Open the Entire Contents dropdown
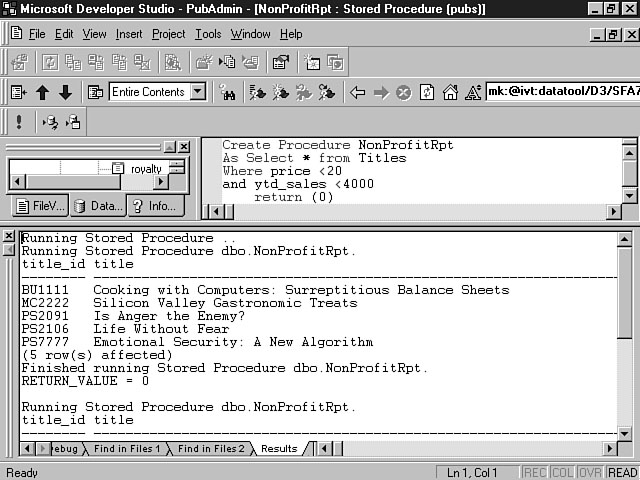The height and width of the screenshot is (480, 640). tap(198, 92)
